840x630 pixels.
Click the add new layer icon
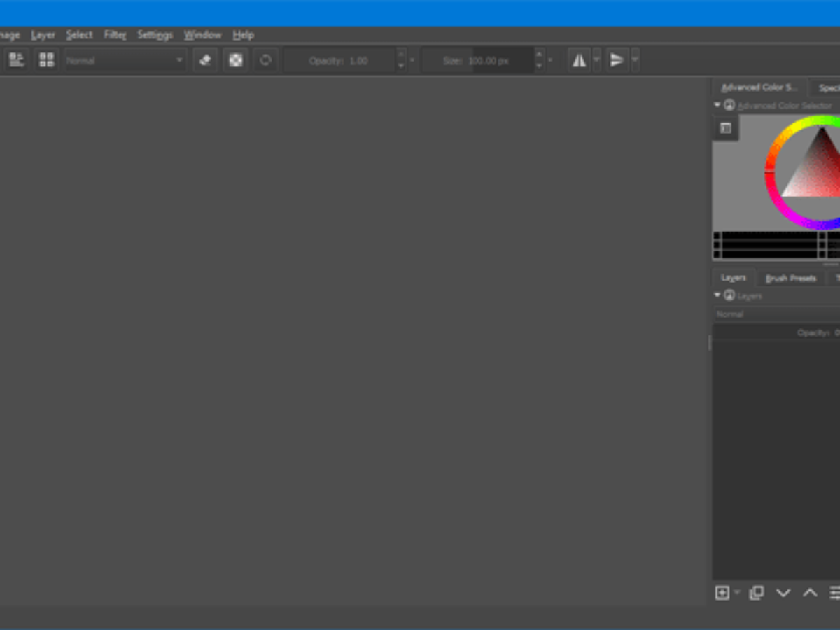click(722, 593)
